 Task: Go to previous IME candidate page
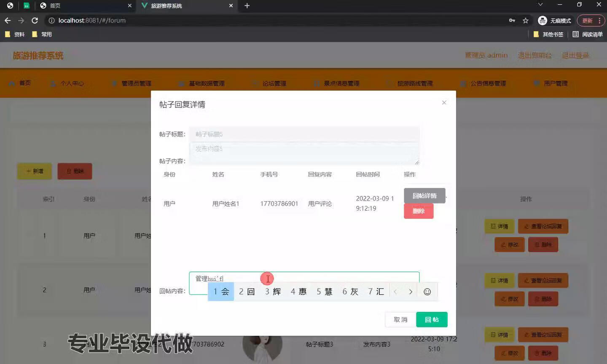coord(395,292)
